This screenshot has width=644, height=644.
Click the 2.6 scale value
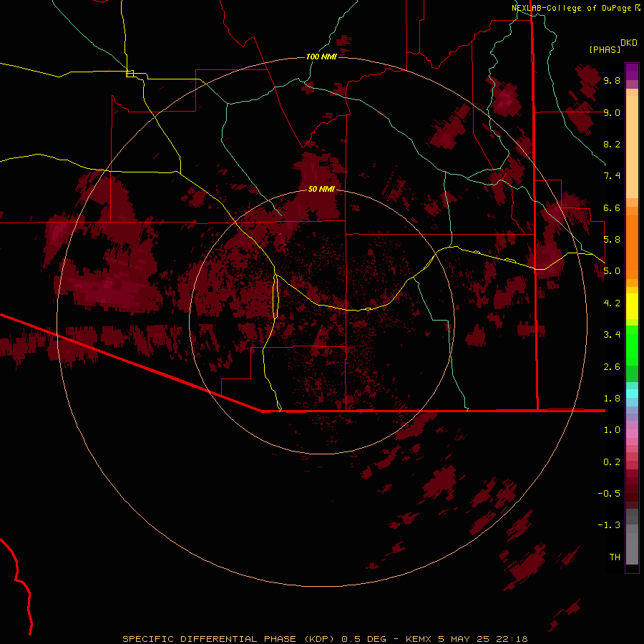coord(612,367)
